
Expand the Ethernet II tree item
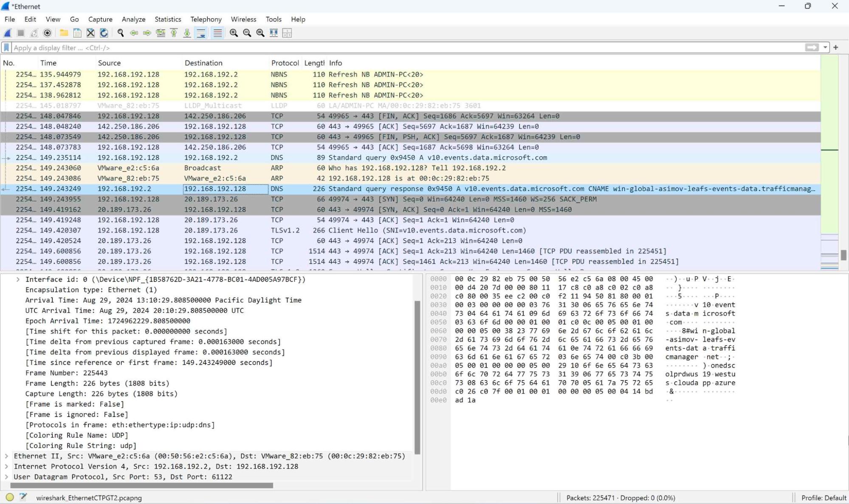(7, 456)
